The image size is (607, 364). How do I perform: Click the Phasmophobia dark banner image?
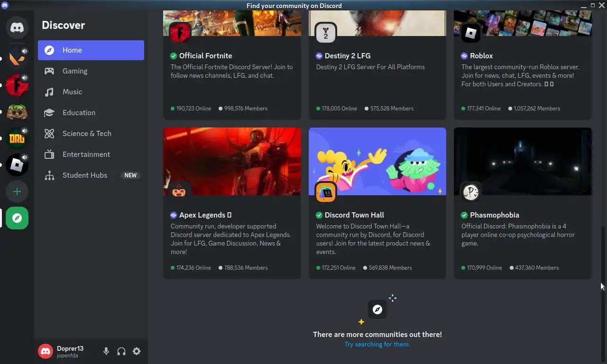523,161
